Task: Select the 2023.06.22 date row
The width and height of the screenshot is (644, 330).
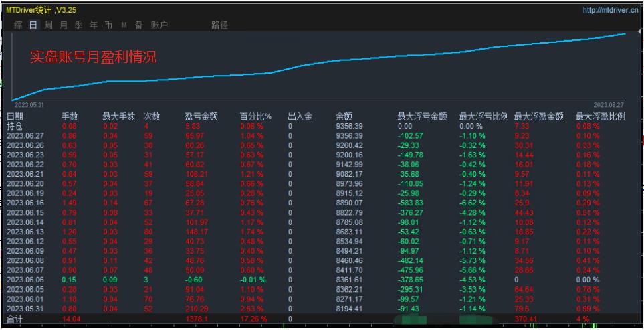Action: click(25, 165)
